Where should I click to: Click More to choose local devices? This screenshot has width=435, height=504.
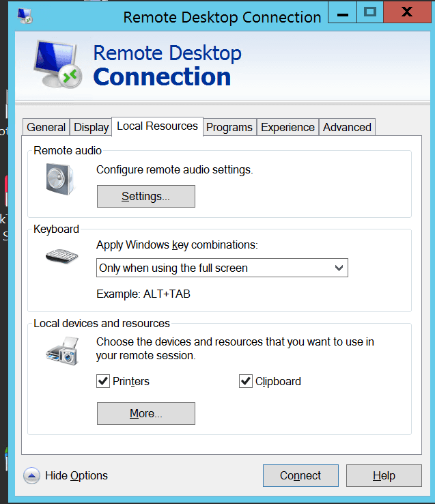(x=145, y=413)
